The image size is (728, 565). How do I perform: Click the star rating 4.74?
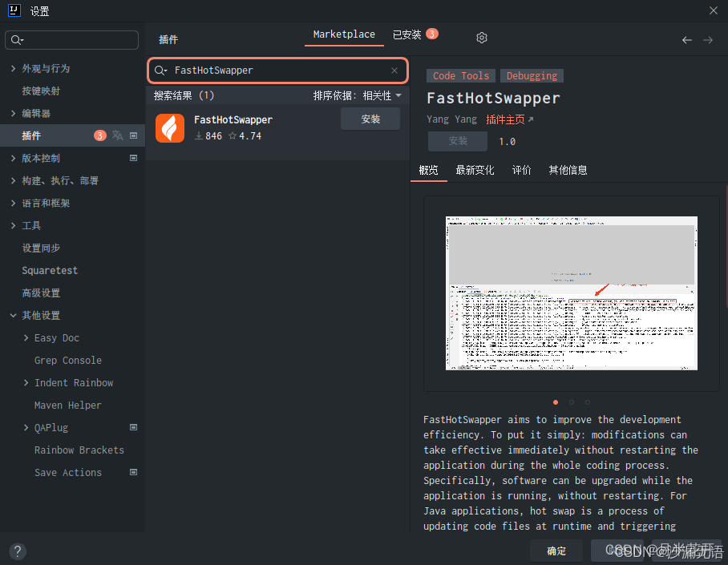click(245, 136)
